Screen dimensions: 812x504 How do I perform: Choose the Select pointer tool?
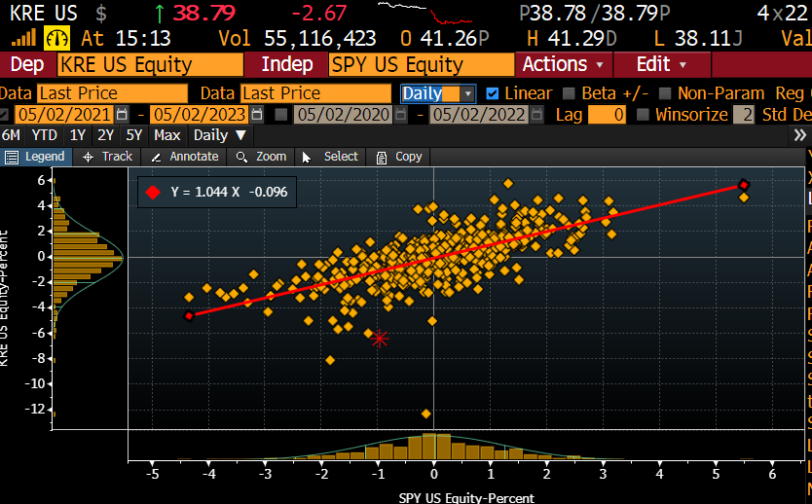click(x=330, y=157)
